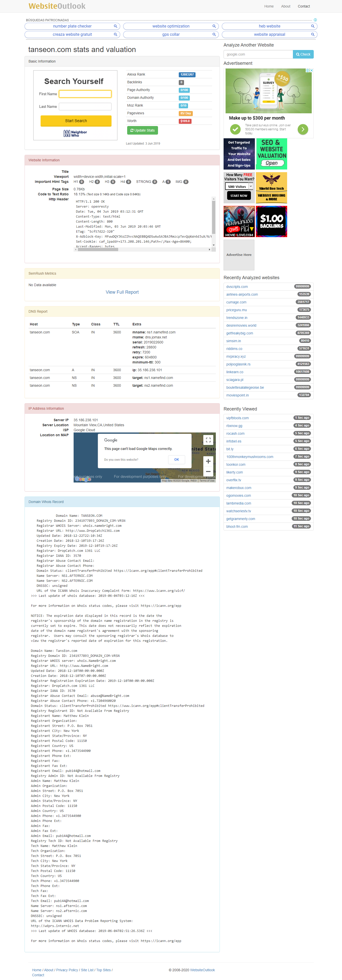Image resolution: width=342 pixels, height=980 pixels.
Task: Click the search icon beside heb website
Action: pyautogui.click(x=313, y=26)
